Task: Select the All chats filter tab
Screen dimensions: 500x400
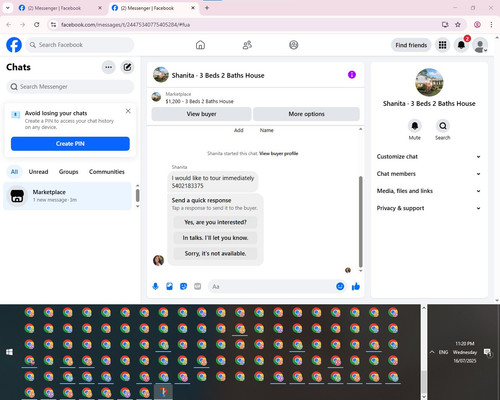Action: click(14, 172)
